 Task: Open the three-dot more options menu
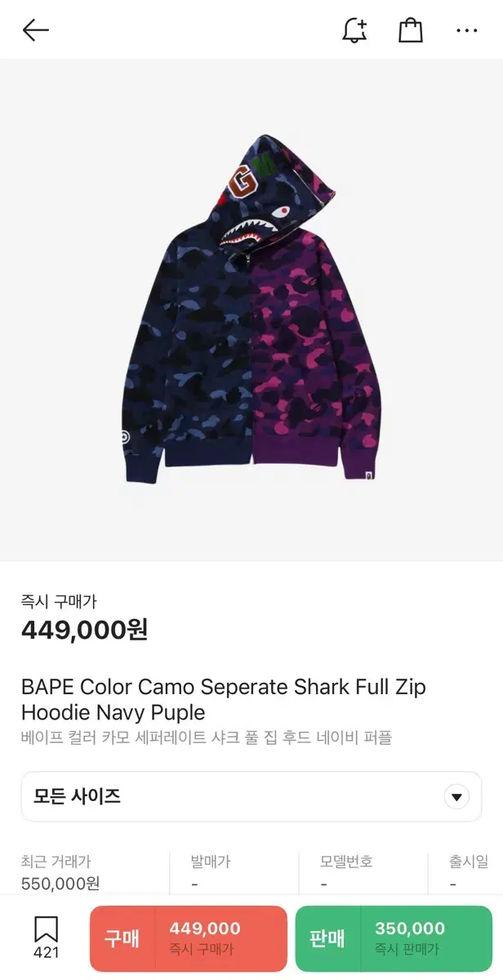click(467, 31)
